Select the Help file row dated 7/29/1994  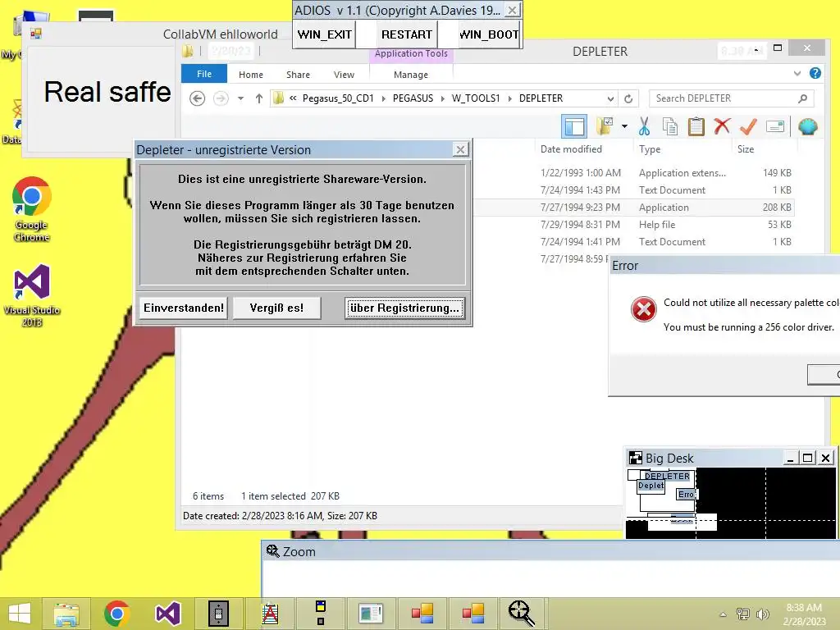[632, 225]
